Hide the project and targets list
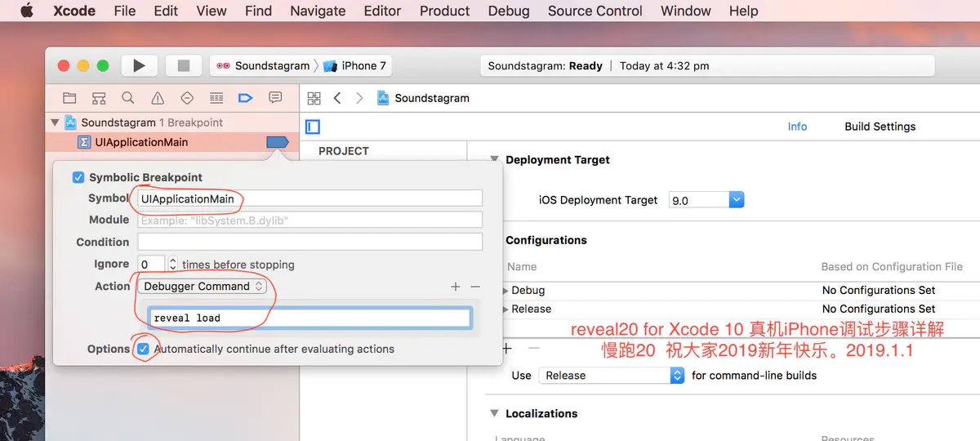This screenshot has width=980, height=441. point(313,127)
